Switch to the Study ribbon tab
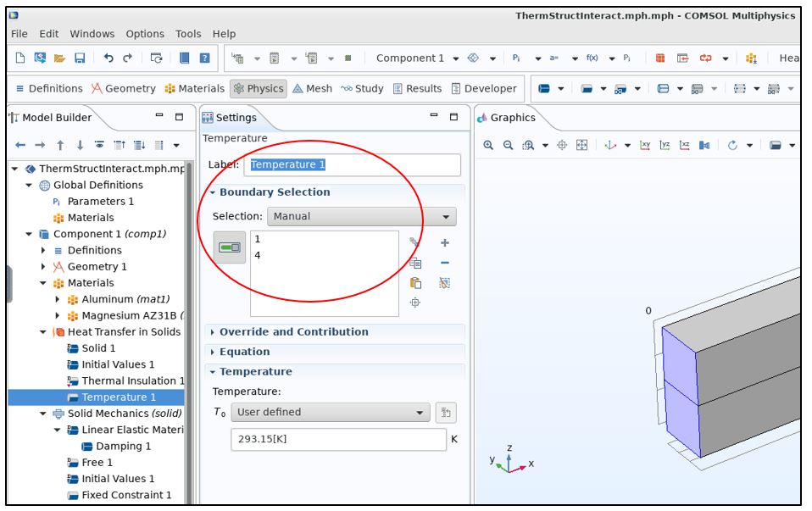 362,88
